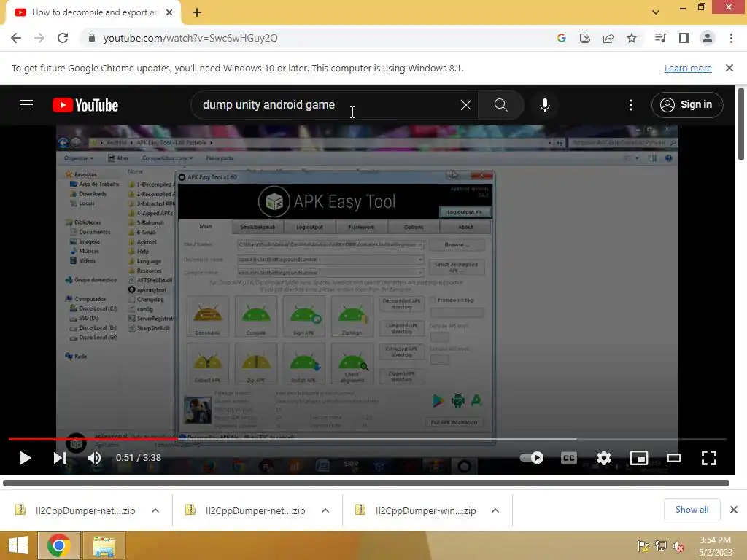Open first Il2CppDumper-net zip download
Image resolution: width=747 pixels, height=560 pixels.
pyautogui.click(x=75, y=510)
